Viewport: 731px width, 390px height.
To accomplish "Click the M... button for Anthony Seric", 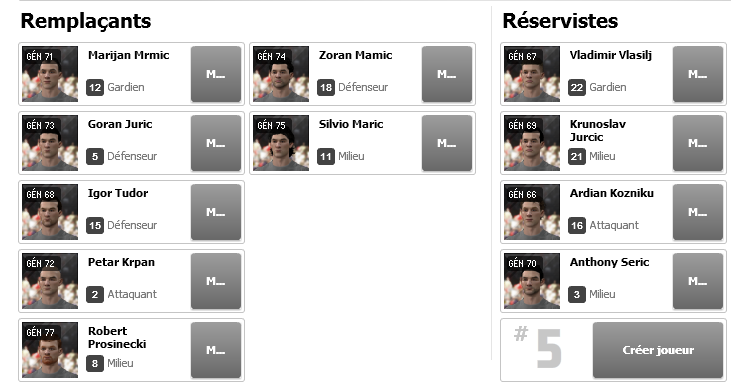I will [x=697, y=281].
